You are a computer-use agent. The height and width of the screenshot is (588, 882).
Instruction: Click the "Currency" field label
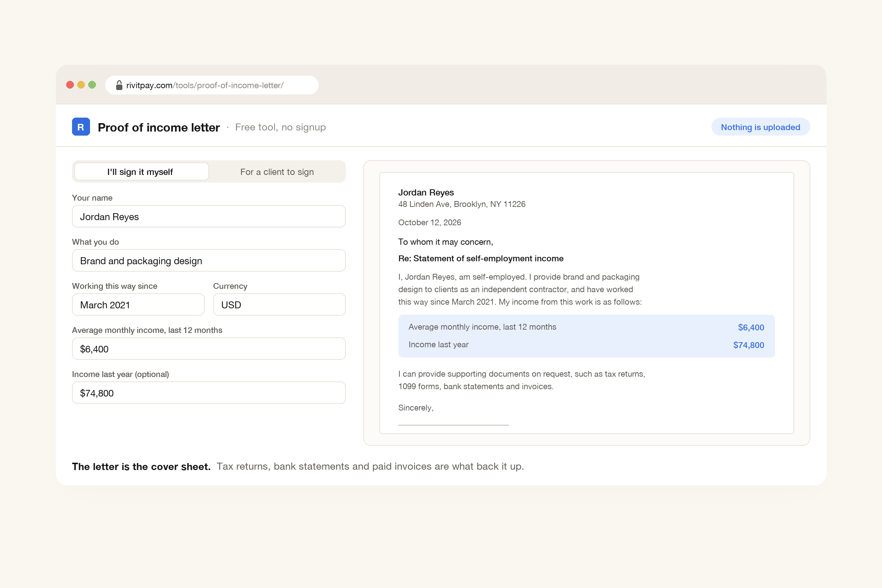point(230,286)
